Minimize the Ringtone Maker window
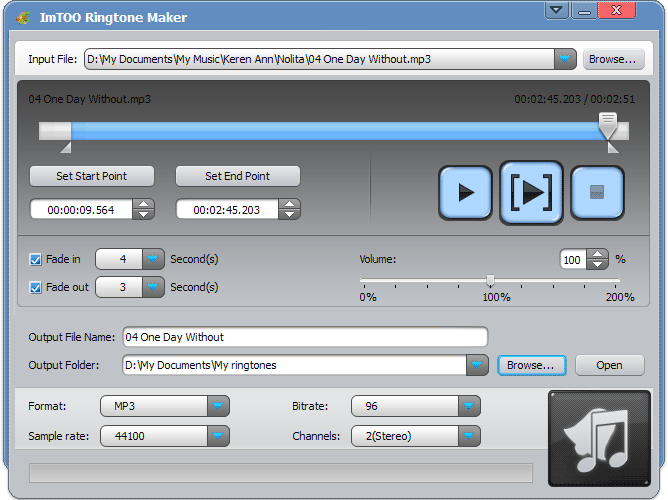 [x=584, y=10]
